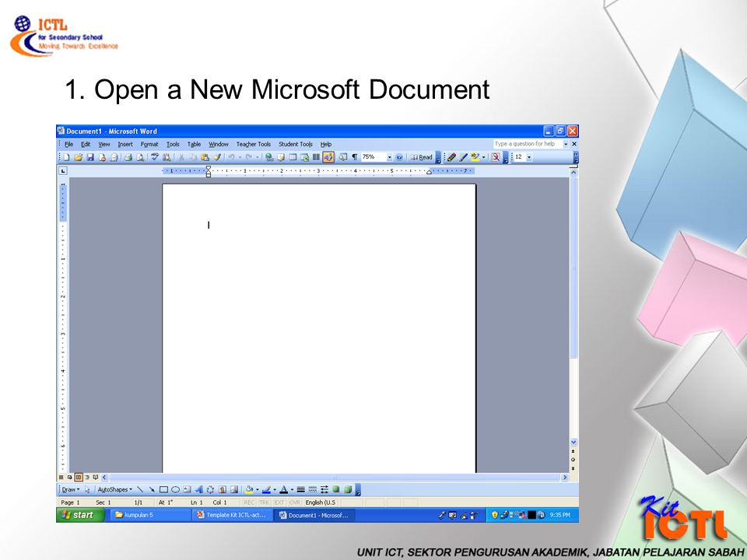This screenshot has width=747, height=560.
Task: Expand the help question box dropdown arrow
Action: [566, 144]
